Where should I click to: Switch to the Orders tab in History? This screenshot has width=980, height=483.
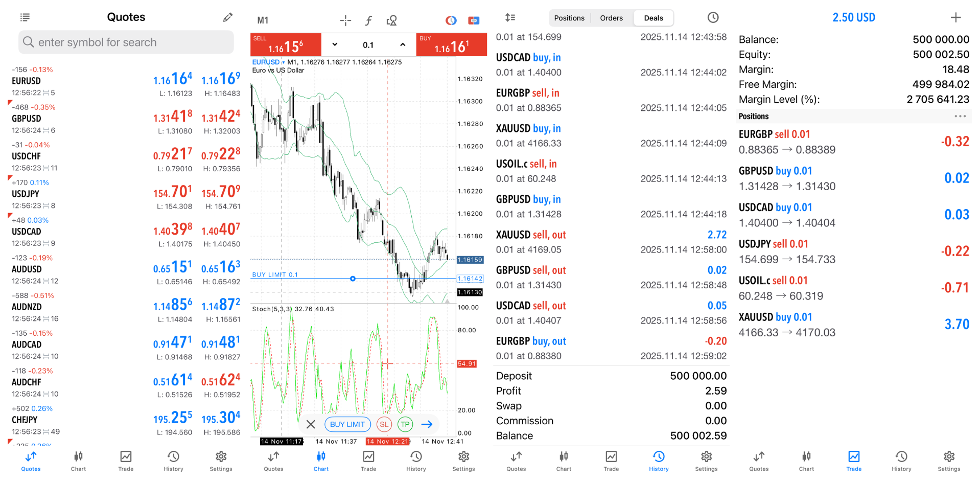(611, 18)
